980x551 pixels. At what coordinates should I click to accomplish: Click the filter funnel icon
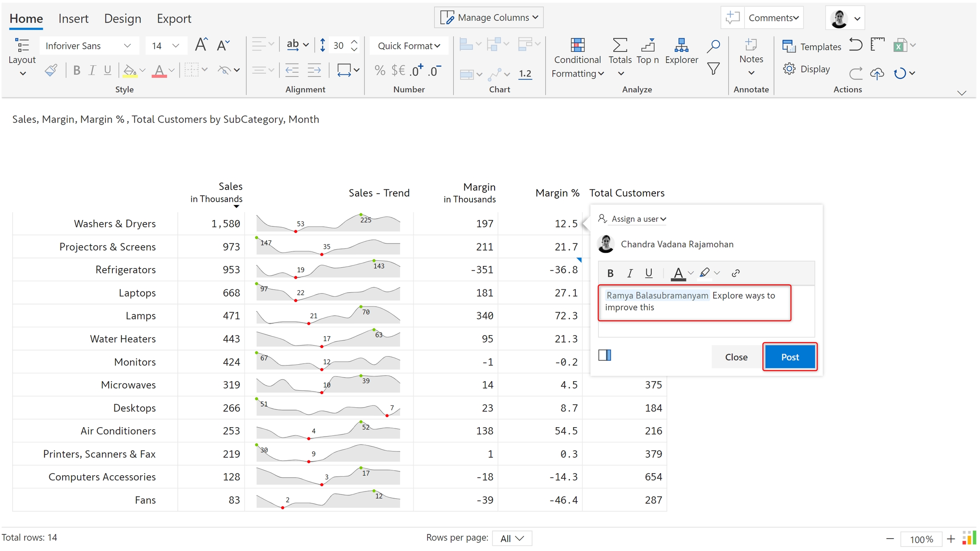[713, 69]
